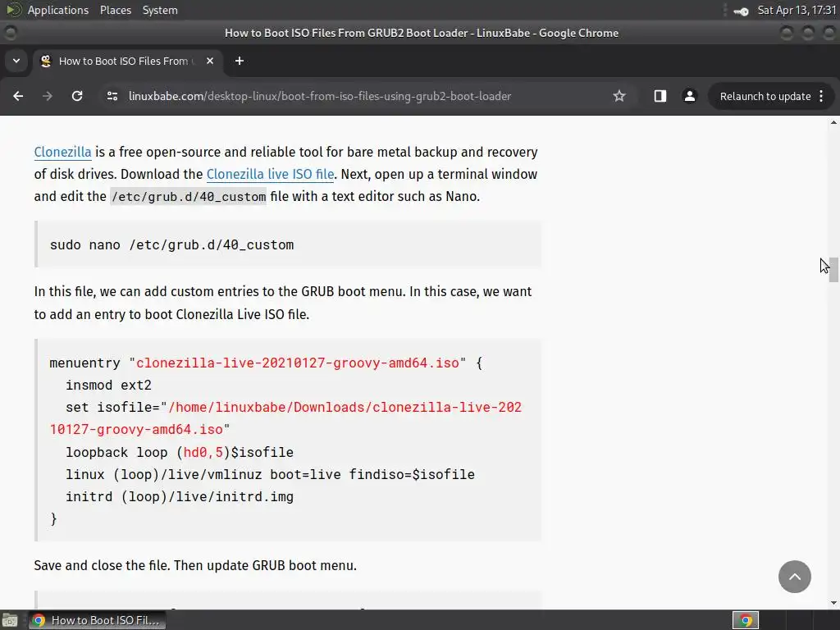This screenshot has width=840, height=630.
Task: Click the loopback loop (hd0,5)$isofile line
Action: click(180, 452)
